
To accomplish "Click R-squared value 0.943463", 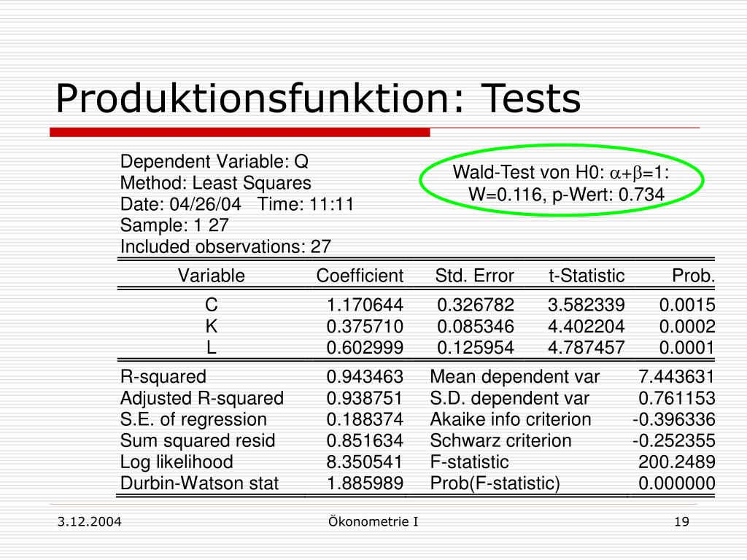I will pos(365,377).
